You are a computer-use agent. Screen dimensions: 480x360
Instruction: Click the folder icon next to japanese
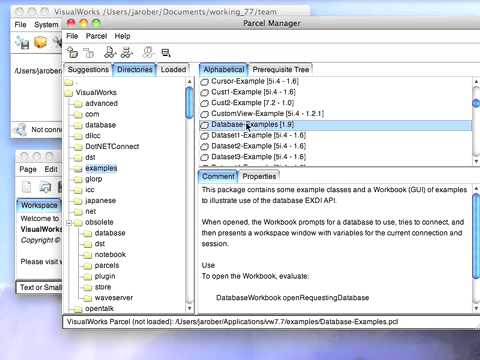(x=78, y=201)
